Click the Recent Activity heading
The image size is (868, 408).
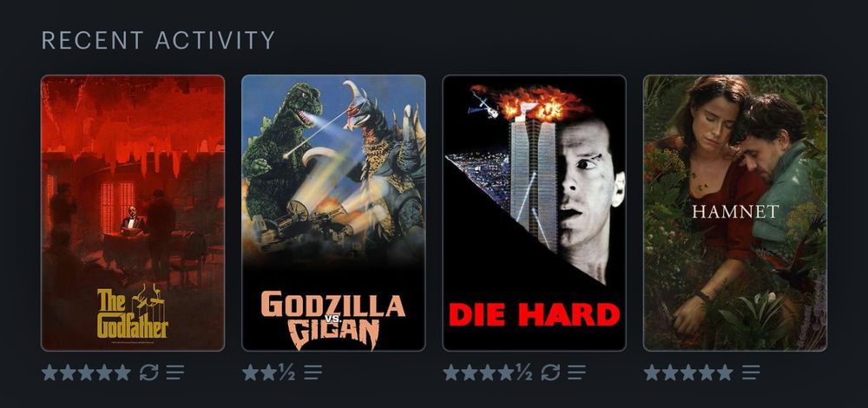click(158, 41)
